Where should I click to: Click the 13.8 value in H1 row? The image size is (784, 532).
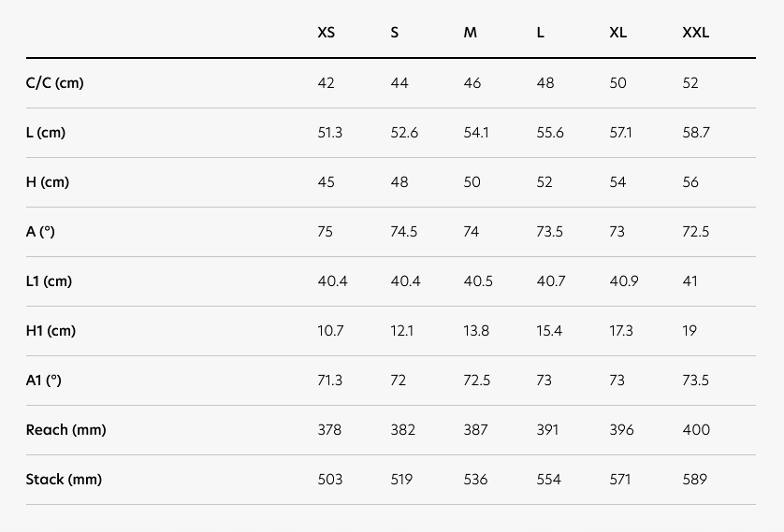(478, 331)
